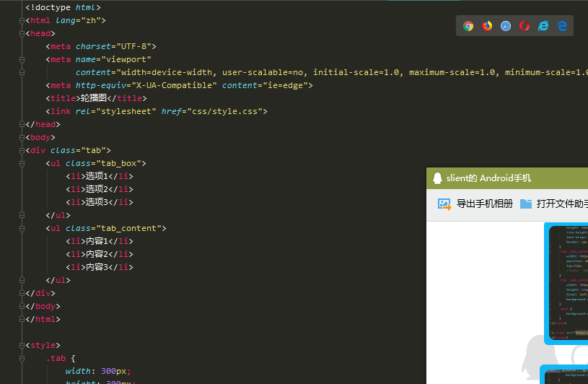Click the doctype html declaration
This screenshot has height=384, width=588.
pyautogui.click(x=63, y=7)
